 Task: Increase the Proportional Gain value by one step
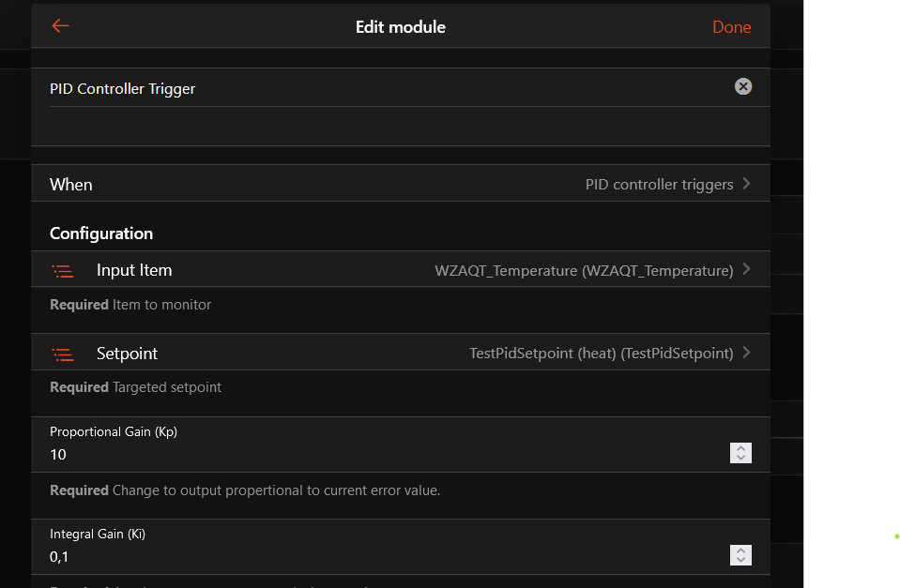point(741,449)
